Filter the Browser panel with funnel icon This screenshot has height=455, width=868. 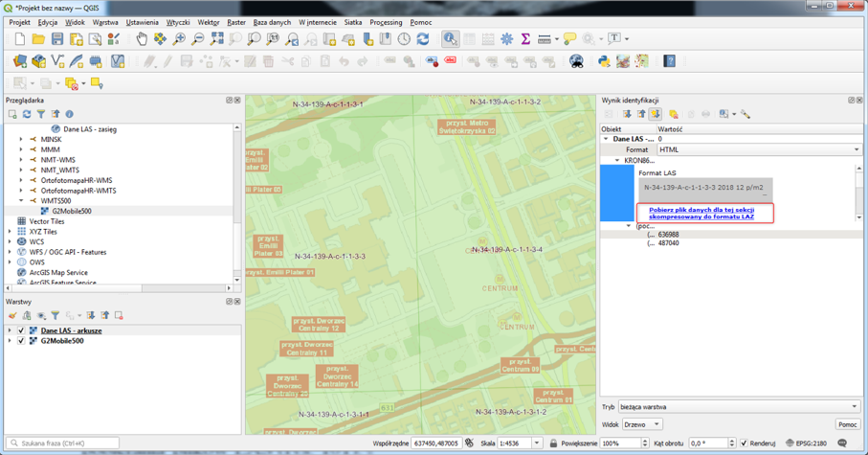[41, 114]
